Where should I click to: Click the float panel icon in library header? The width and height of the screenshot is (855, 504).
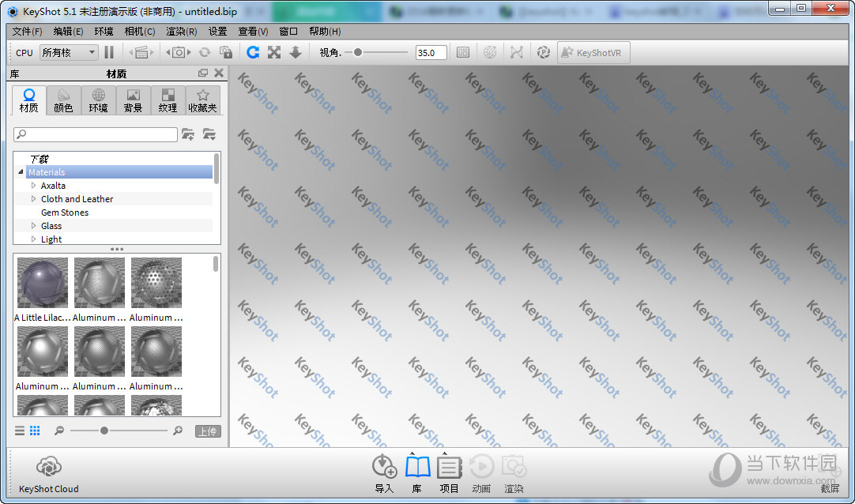(x=203, y=73)
